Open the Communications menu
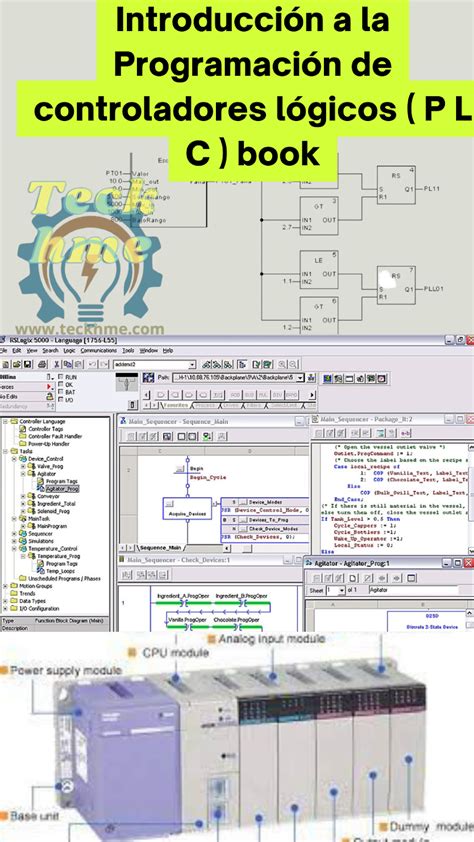Screen dimensions: 474x842 click(x=99, y=350)
